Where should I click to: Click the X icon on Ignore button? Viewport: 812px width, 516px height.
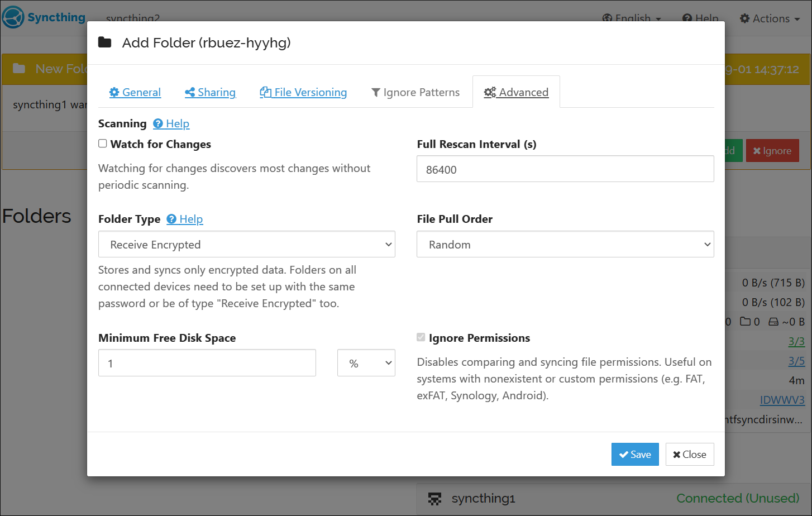757,151
